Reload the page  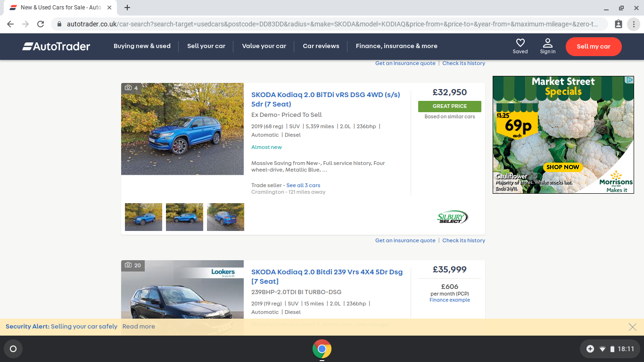pyautogui.click(x=41, y=24)
